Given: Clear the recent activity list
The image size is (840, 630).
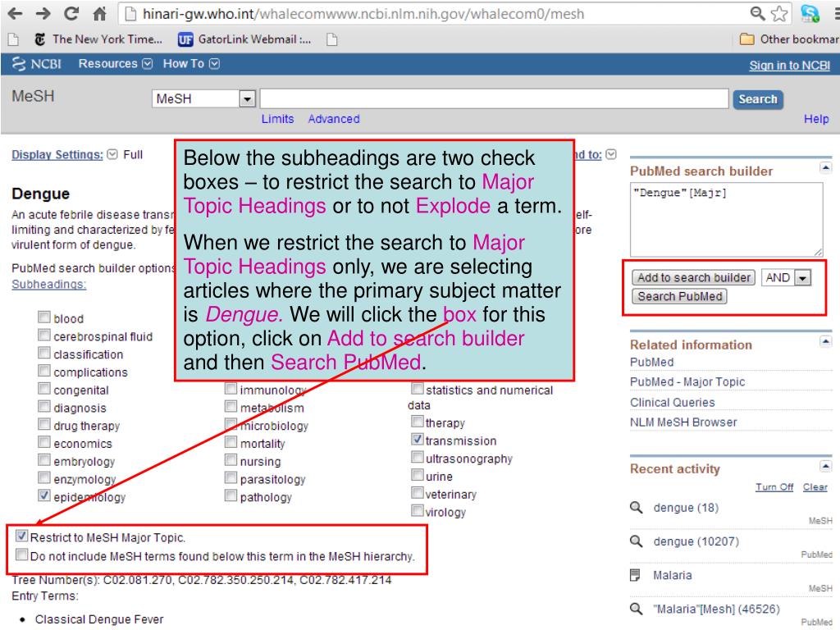Looking at the screenshot, I should click(815, 487).
